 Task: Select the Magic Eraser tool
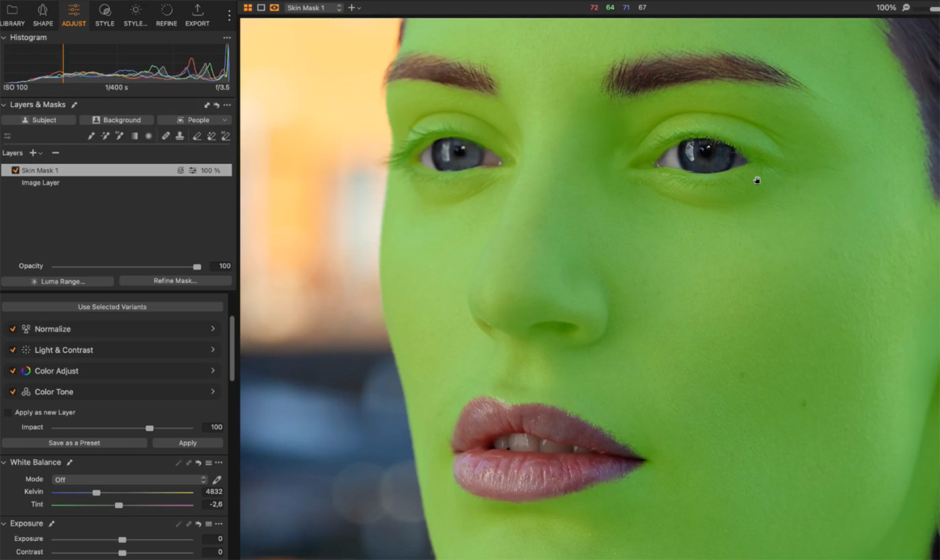point(211,136)
